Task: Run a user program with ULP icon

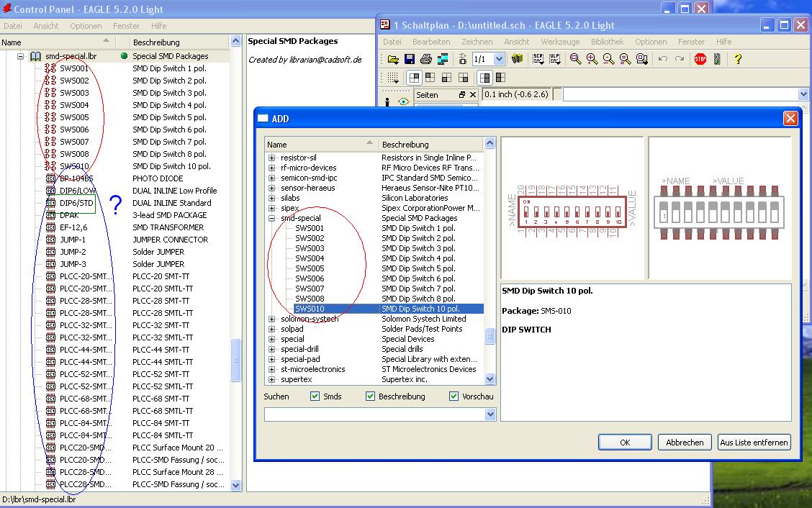Action: pos(554,59)
